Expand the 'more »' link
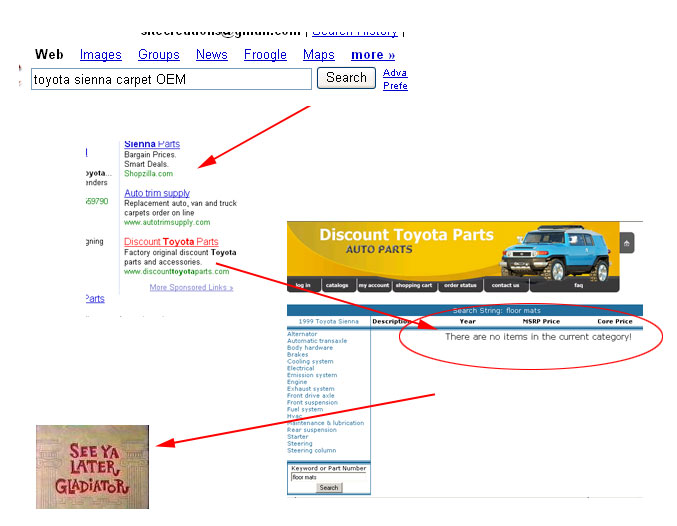This screenshot has width=677, height=526. (373, 55)
